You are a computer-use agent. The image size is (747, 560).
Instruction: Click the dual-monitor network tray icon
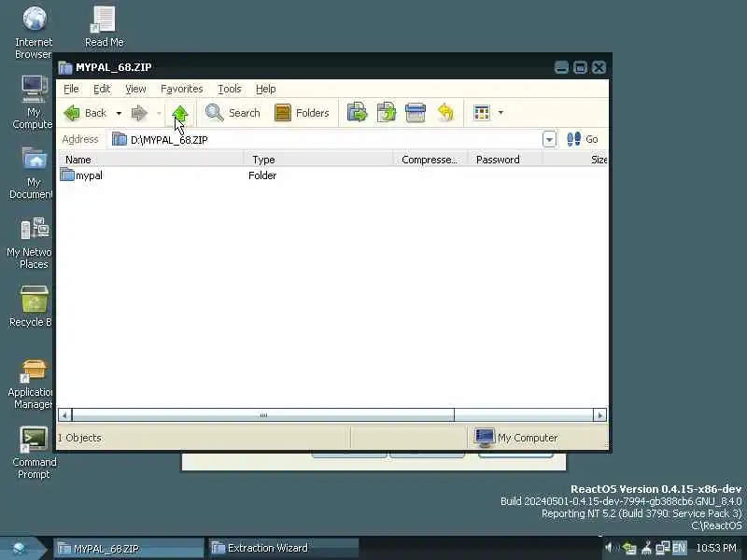(663, 548)
